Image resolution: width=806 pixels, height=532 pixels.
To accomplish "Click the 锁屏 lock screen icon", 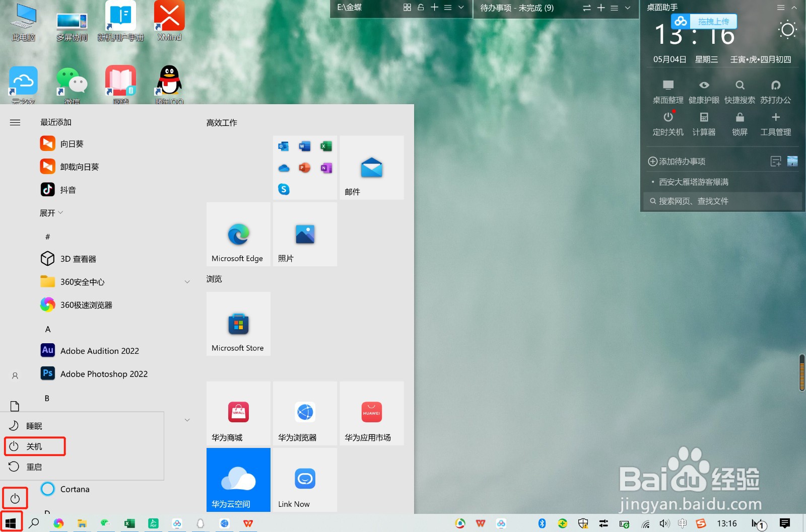I will [x=740, y=117].
